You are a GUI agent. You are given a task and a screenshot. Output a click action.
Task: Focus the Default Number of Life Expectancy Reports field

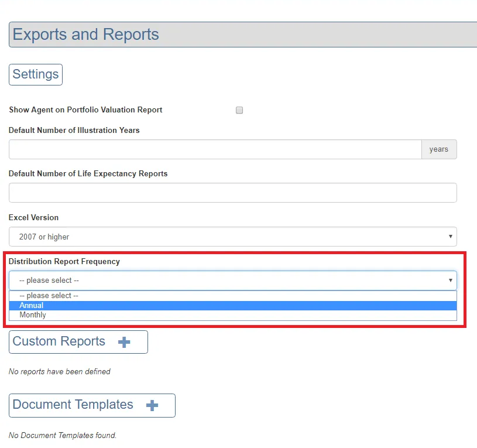click(x=232, y=193)
